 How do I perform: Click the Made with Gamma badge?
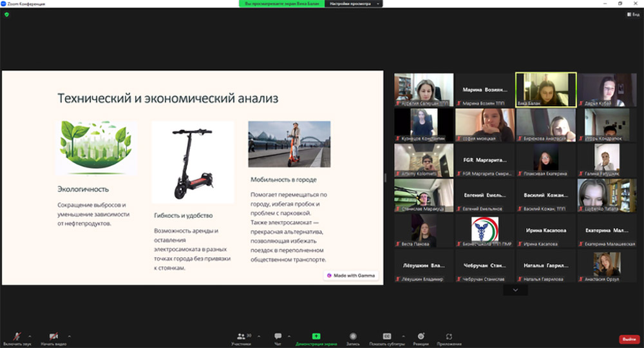coord(352,275)
